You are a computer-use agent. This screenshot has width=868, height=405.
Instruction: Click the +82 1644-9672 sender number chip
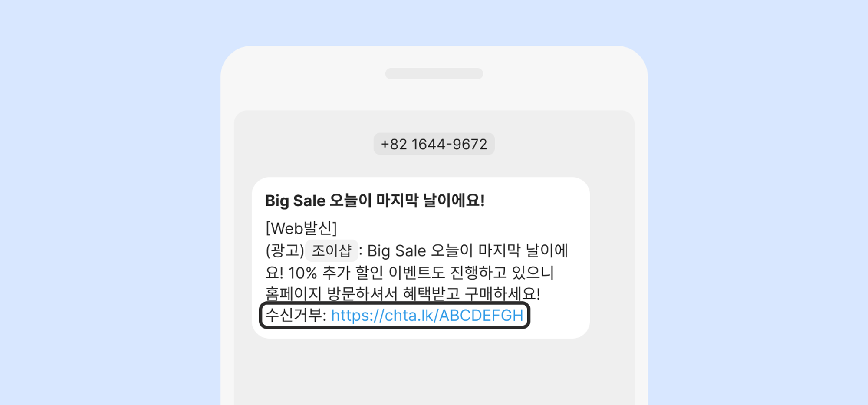pyautogui.click(x=434, y=144)
